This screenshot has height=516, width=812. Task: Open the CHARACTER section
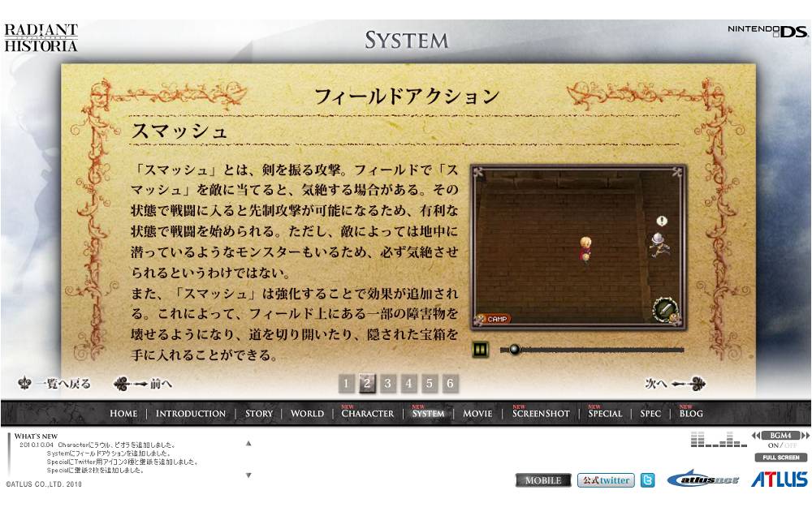pyautogui.click(x=368, y=414)
